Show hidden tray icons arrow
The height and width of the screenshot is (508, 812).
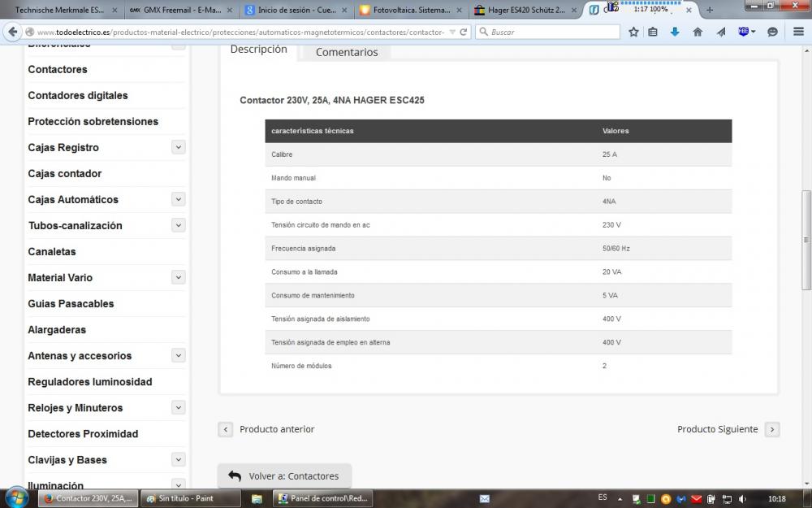pyautogui.click(x=620, y=499)
